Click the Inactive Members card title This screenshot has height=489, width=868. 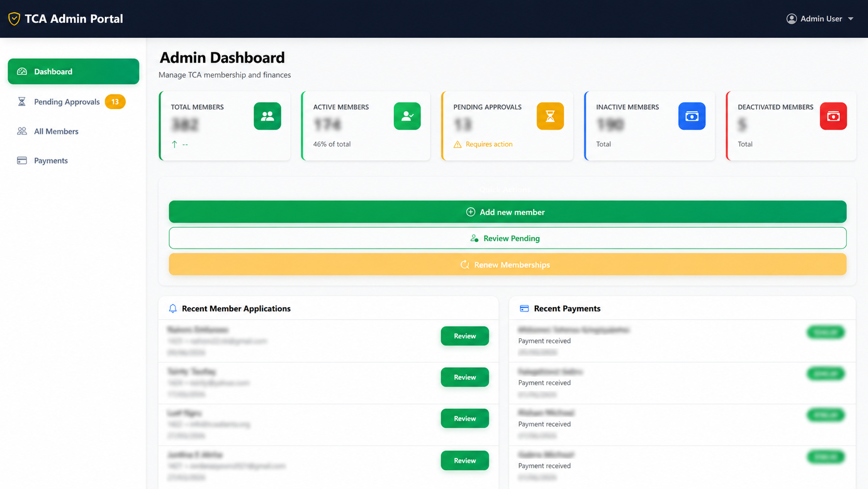627,107
